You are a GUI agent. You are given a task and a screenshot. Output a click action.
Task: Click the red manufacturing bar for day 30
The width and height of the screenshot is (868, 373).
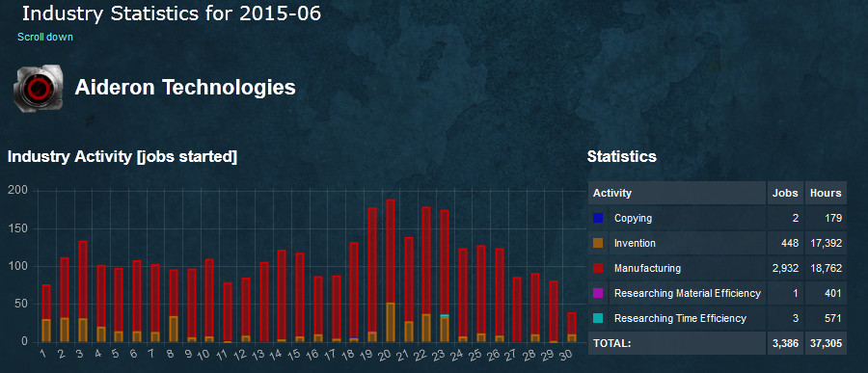(571, 324)
